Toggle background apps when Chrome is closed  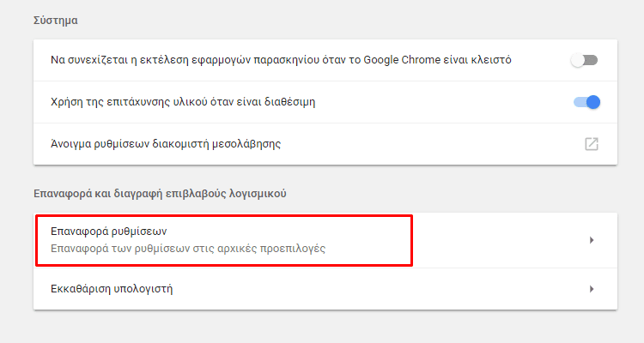[584, 60]
